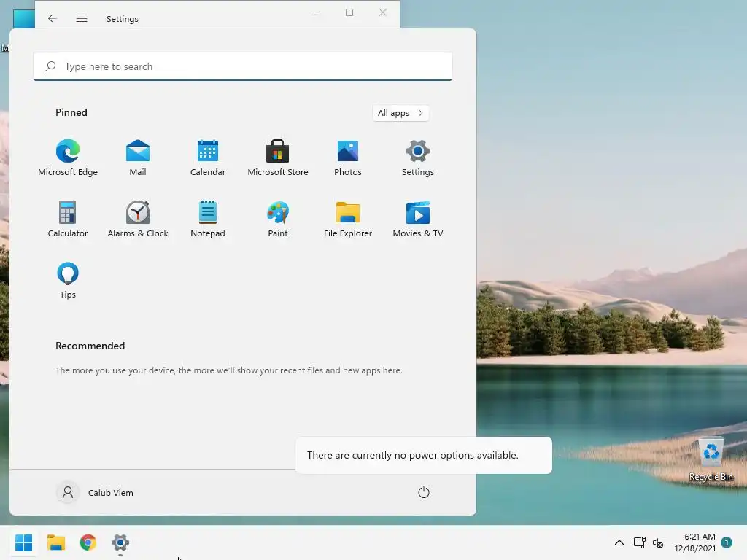The width and height of the screenshot is (747, 560).
Task: Open Settings from the pinned apps grid
Action: (x=418, y=158)
